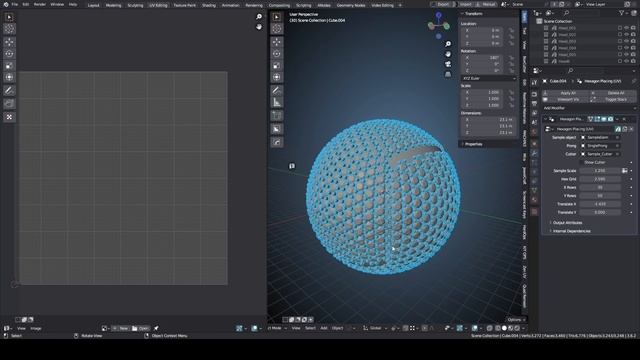Viewport: 640px width, 360px height.
Task: Toggle exclude checkbox of first outliner object
Action: click(620, 28)
